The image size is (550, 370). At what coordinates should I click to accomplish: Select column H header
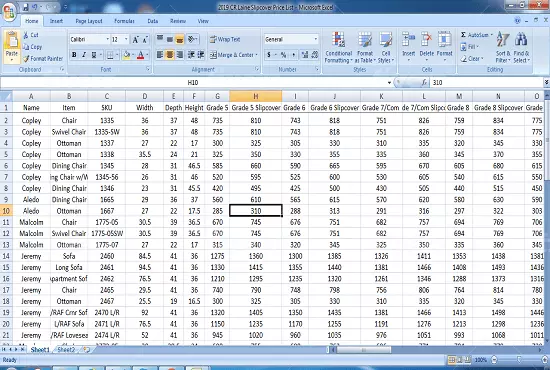pyautogui.click(x=256, y=96)
